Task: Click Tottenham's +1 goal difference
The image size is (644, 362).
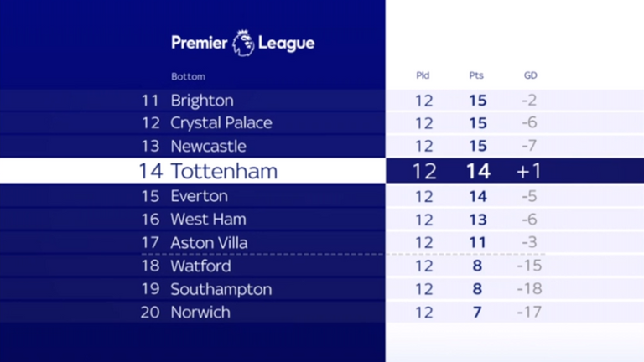Action: click(x=528, y=171)
